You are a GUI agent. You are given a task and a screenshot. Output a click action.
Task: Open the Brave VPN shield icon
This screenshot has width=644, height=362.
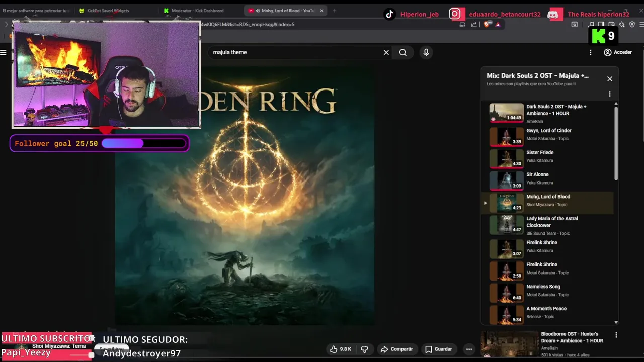pos(632,24)
